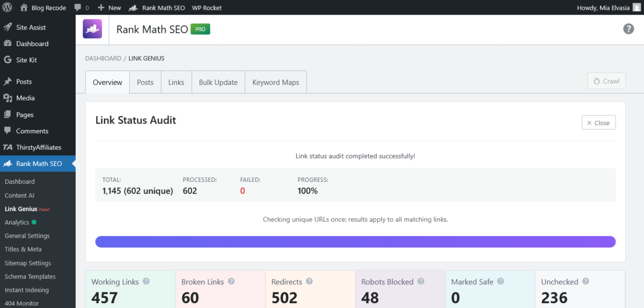
Task: Close the Link Status Audit panel
Action: [598, 123]
